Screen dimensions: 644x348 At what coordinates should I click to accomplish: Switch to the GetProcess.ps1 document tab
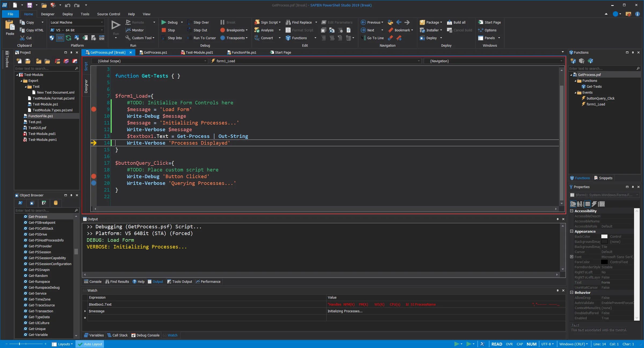pyautogui.click(x=153, y=53)
